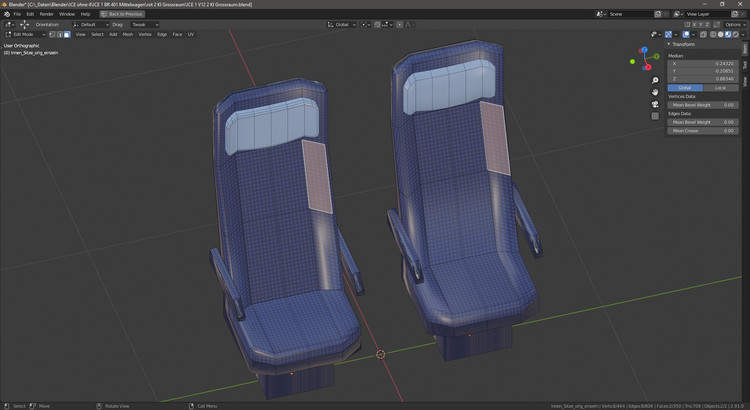Image resolution: width=750 pixels, height=410 pixels.
Task: Switch to rendered viewport shading icon
Action: [734, 34]
